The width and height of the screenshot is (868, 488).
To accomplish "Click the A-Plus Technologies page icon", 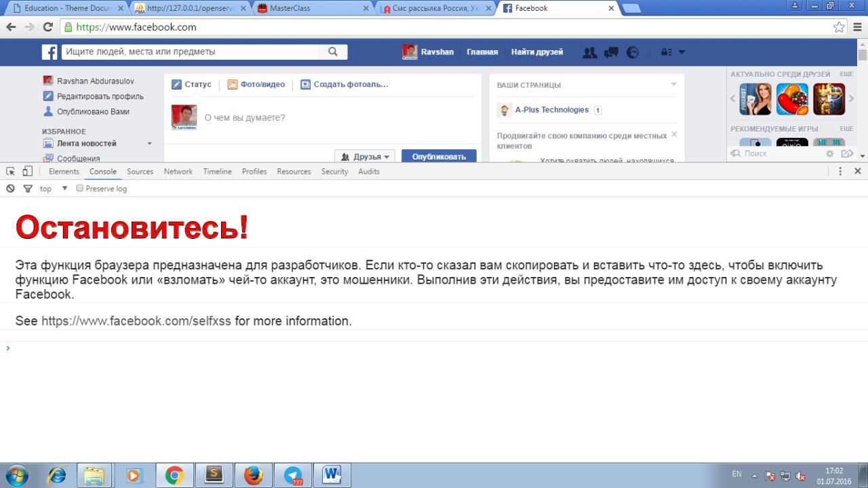I will point(504,110).
